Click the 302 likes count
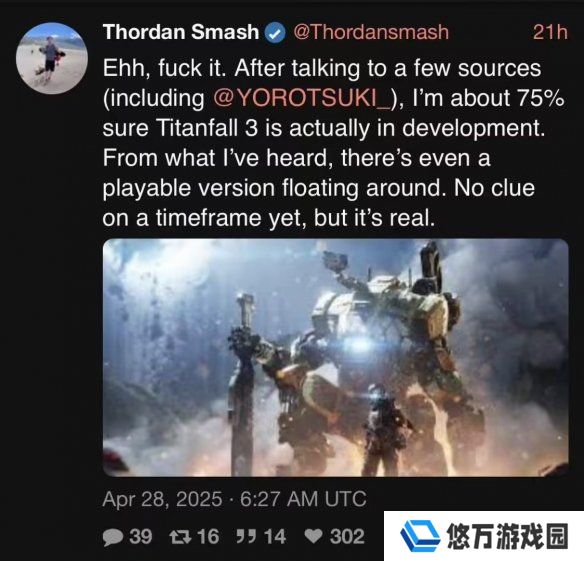The image size is (584, 561). (x=347, y=536)
